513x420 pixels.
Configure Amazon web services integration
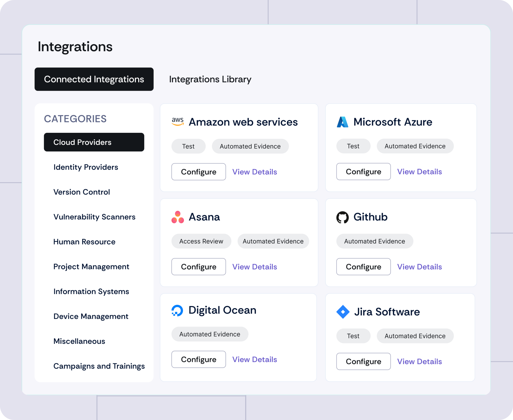(x=199, y=172)
